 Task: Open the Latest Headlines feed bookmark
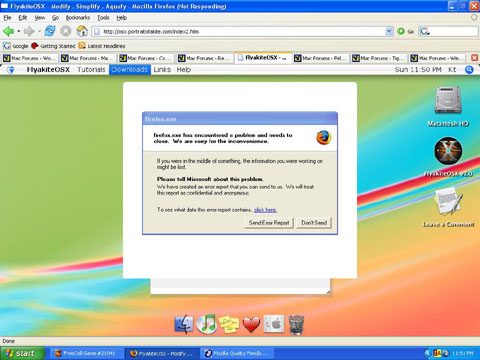click(x=102, y=46)
